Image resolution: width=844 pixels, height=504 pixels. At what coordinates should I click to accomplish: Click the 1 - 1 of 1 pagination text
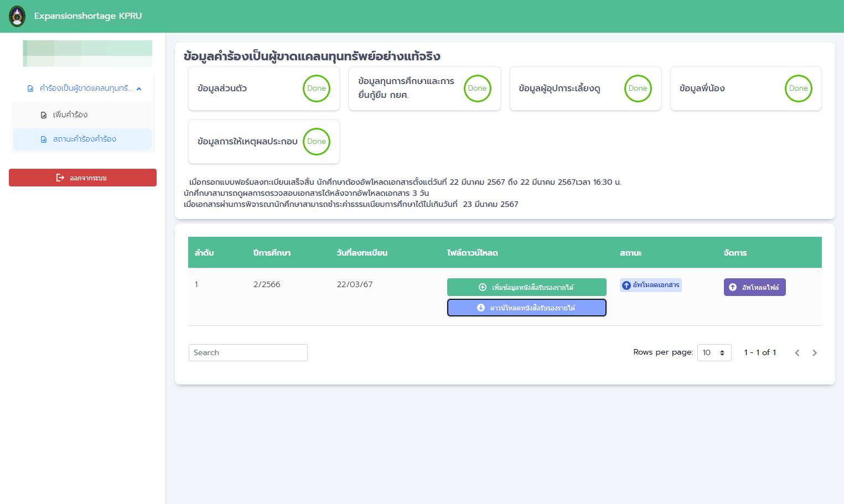[760, 352]
